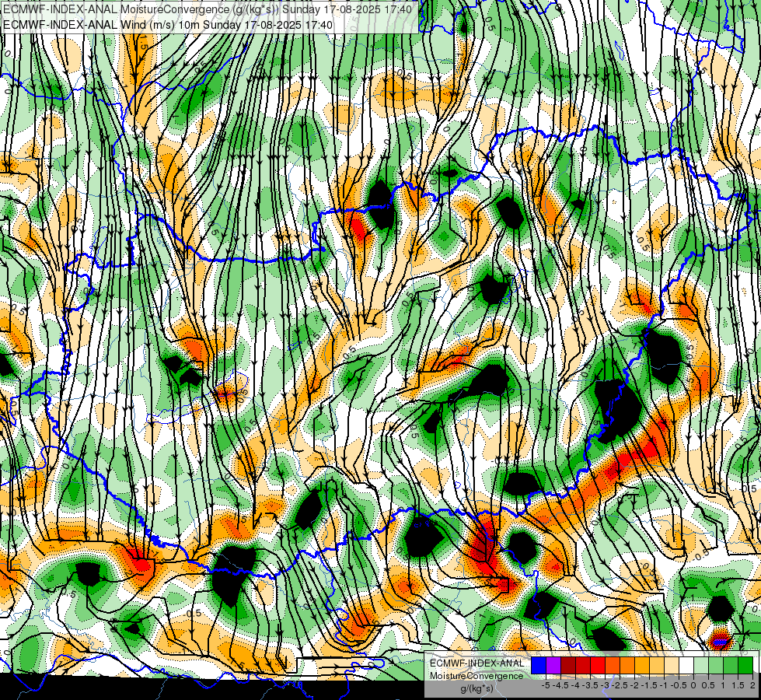Pick the medium green swatch between 1 and 1.5
The image size is (761, 700).
pos(731,665)
